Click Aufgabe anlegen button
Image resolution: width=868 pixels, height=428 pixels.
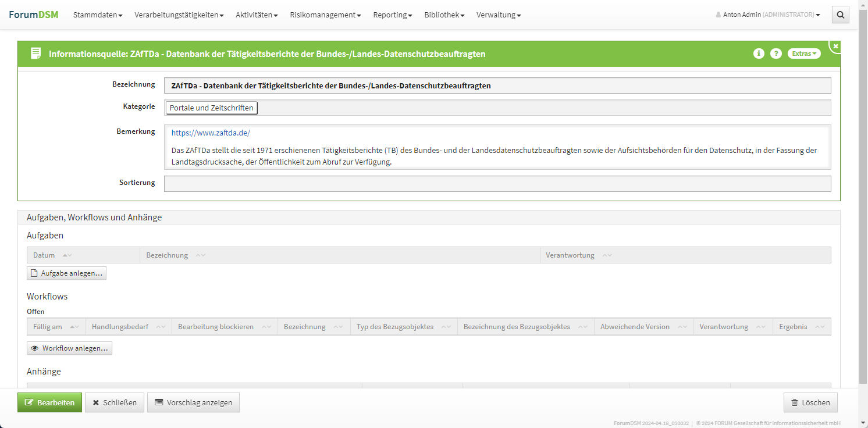click(66, 273)
